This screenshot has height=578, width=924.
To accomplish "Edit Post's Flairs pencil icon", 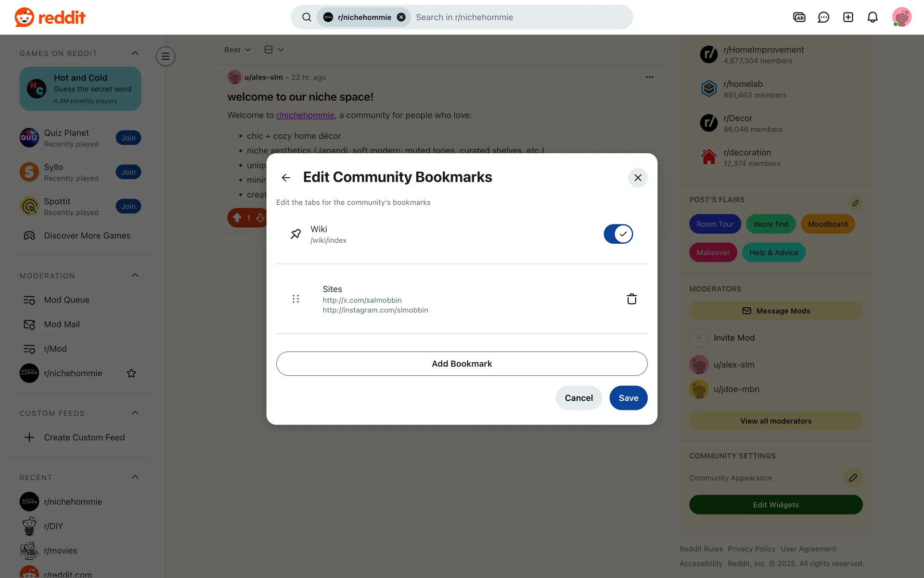I will pos(855,203).
